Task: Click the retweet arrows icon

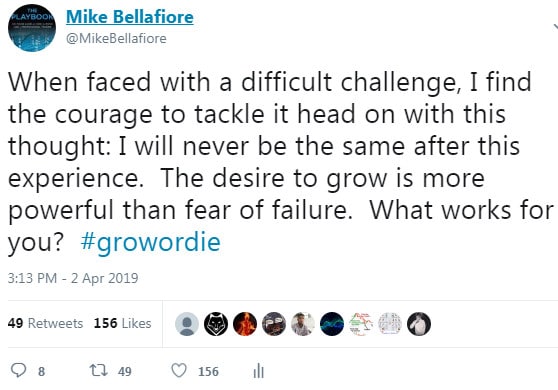Action: 98,370
